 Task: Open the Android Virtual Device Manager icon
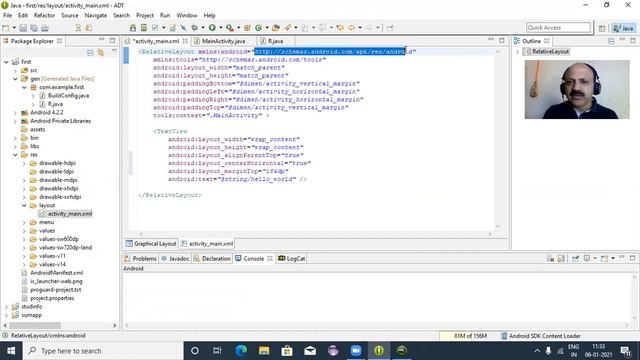pos(144,28)
